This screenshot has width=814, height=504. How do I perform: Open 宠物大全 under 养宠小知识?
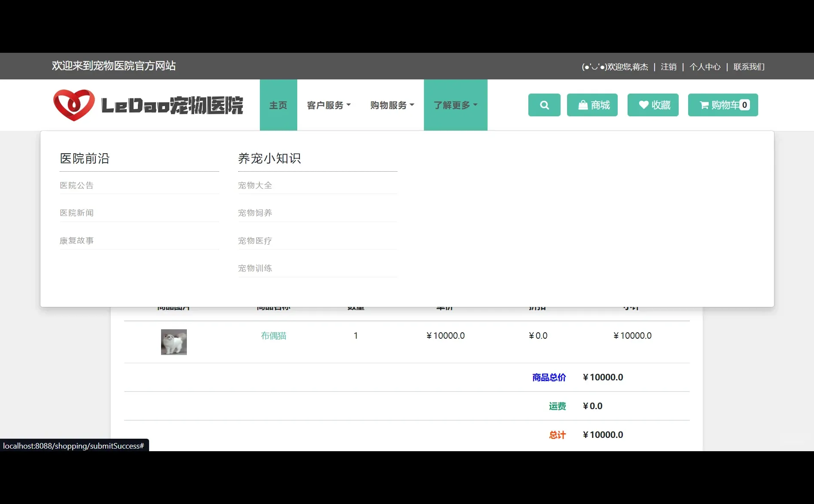pyautogui.click(x=255, y=185)
